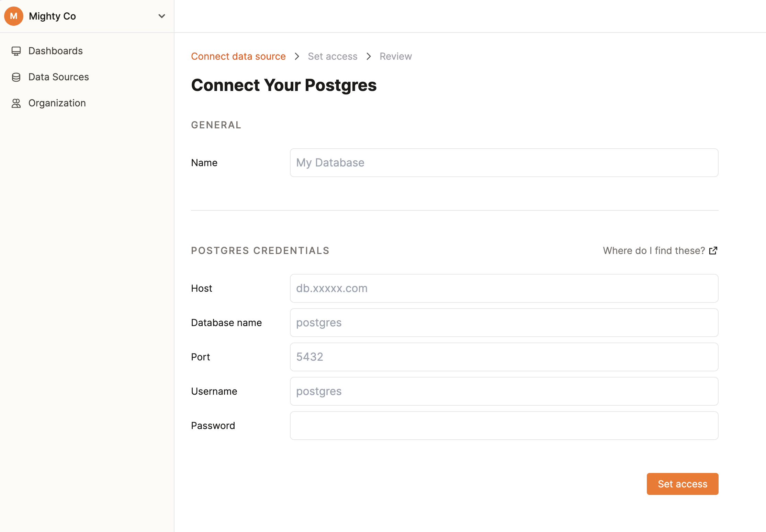Image resolution: width=766 pixels, height=532 pixels.
Task: Click the GENERAL section label
Action: 216,125
